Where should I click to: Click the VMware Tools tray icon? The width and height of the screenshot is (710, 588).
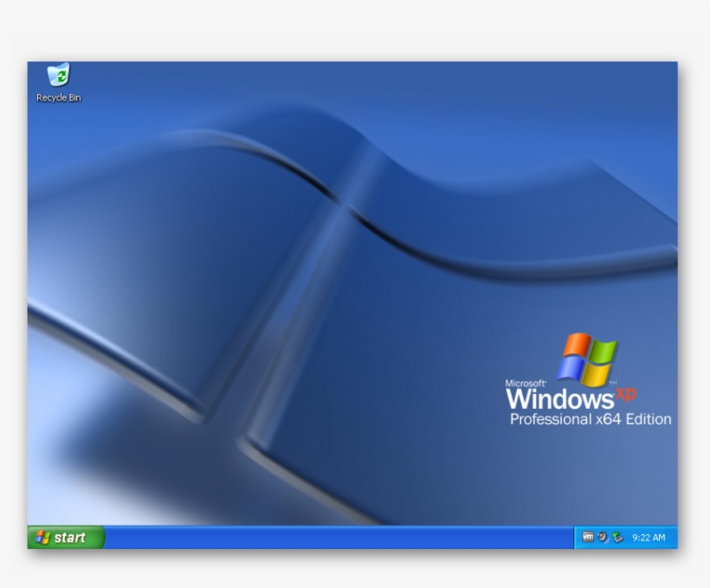click(588, 537)
